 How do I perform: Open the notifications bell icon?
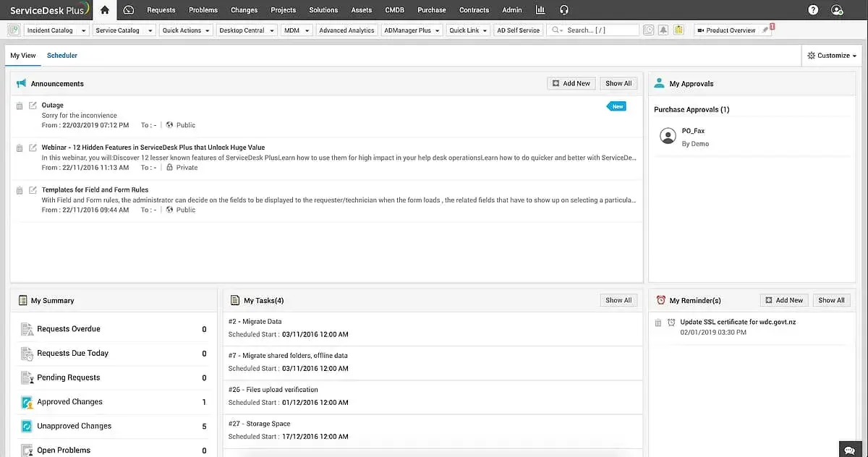tap(663, 30)
